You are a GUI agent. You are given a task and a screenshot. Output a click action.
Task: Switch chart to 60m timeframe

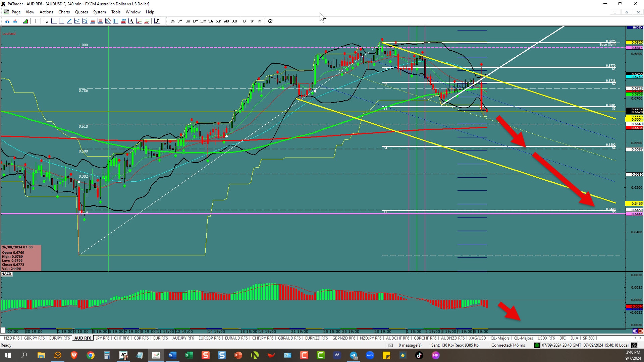click(x=218, y=21)
